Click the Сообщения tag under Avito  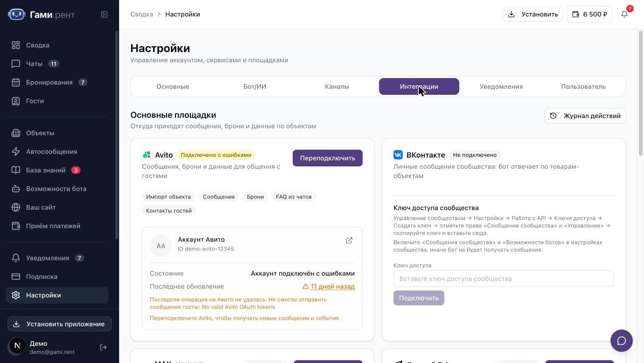point(219,197)
